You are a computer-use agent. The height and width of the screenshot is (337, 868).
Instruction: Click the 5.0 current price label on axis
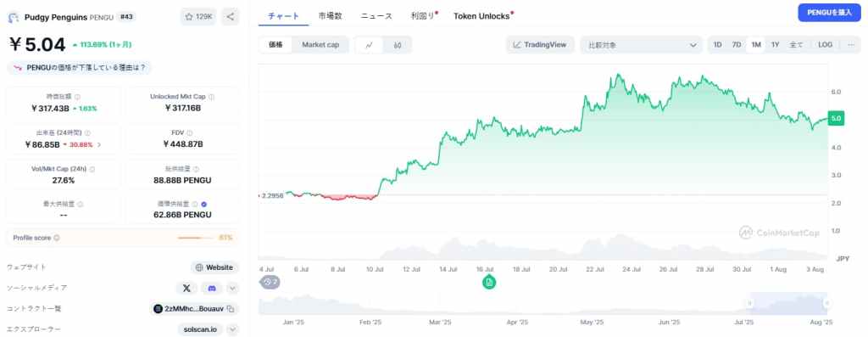tap(836, 118)
